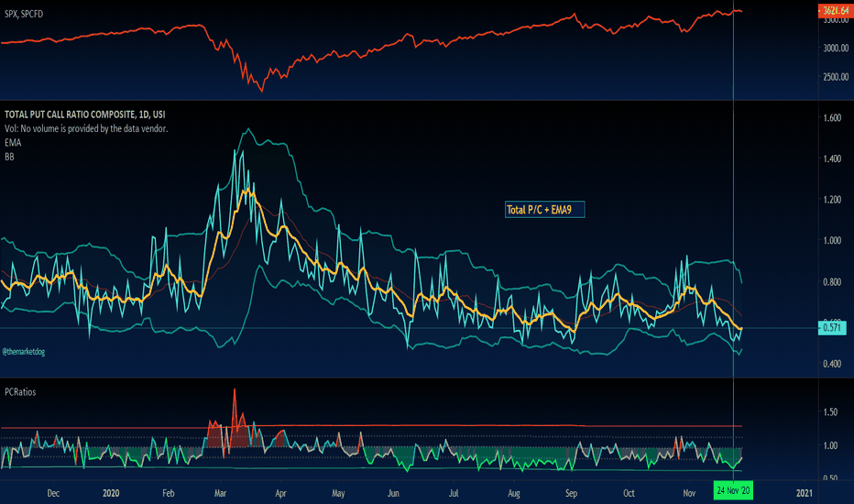Viewport: 854px width, 504px height.
Task: Select the 'Total P/C + EMA9' annotation box
Action: [x=544, y=210]
